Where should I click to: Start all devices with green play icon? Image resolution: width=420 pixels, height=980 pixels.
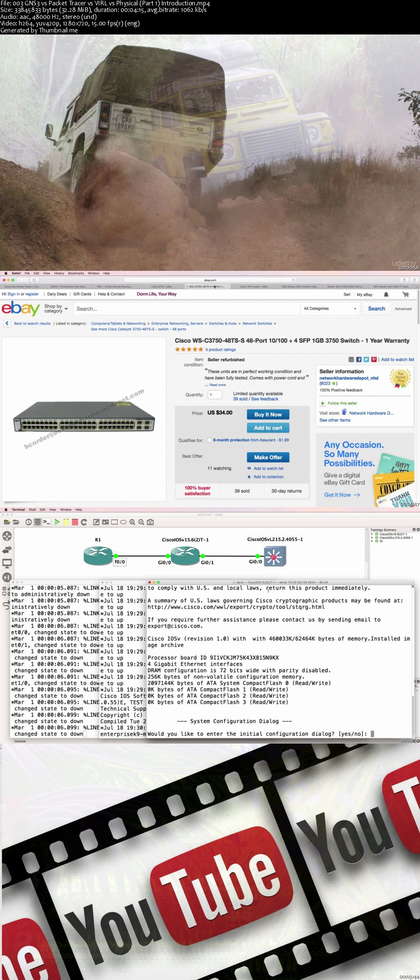click(57, 522)
